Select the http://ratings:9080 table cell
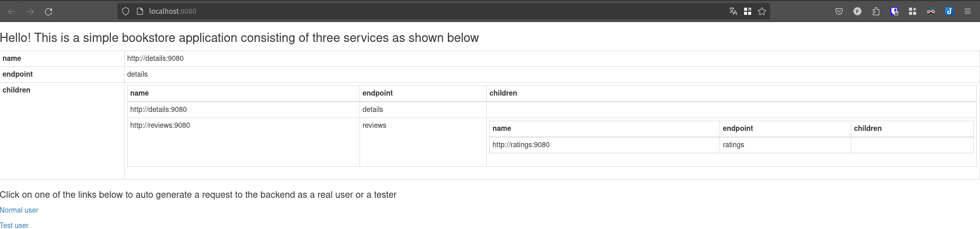This screenshot has height=229, width=980. pyautogui.click(x=604, y=145)
